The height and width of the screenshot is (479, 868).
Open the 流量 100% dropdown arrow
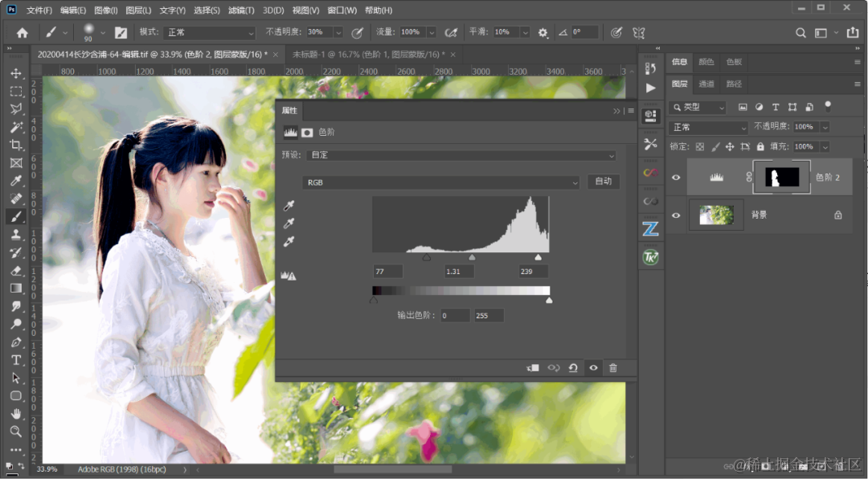coord(432,33)
